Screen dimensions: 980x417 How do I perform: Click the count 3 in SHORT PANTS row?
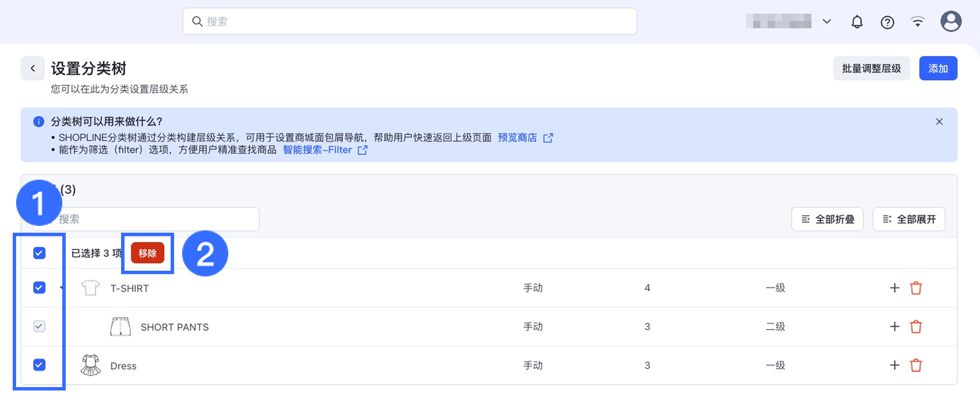pyautogui.click(x=647, y=327)
